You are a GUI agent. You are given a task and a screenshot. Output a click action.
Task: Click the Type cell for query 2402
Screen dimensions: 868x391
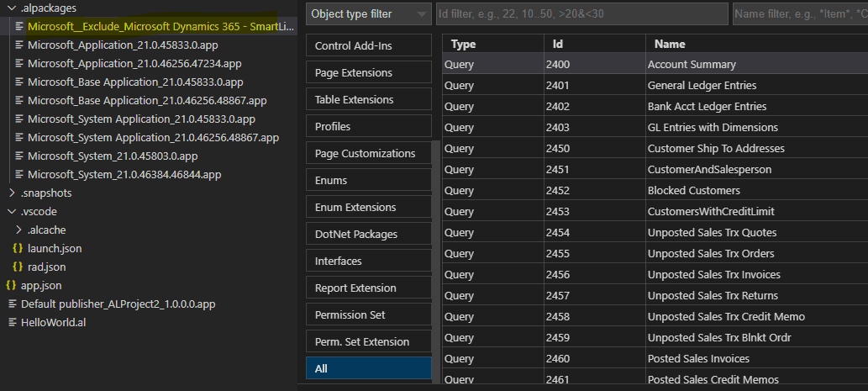coord(492,106)
